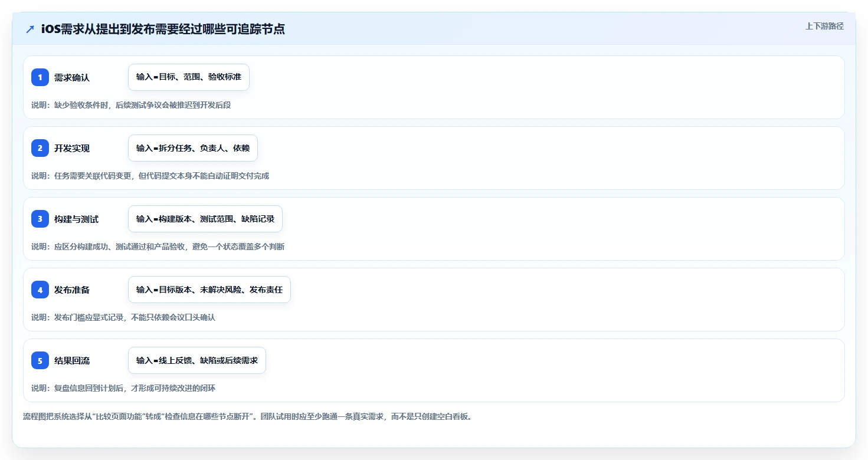Select the step 1 number badge
This screenshot has height=460, width=868.
coord(40,77)
